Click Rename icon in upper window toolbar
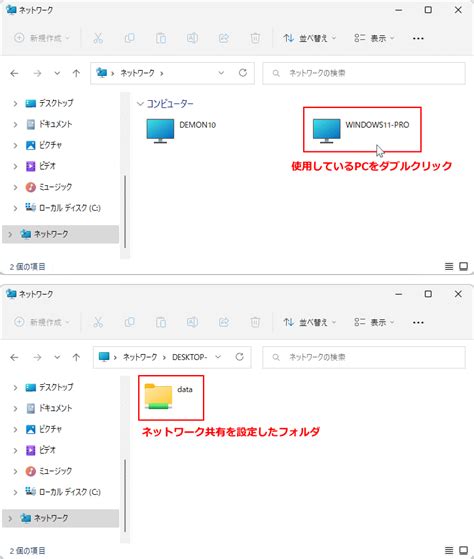This screenshot has height=559, width=474. point(192,38)
